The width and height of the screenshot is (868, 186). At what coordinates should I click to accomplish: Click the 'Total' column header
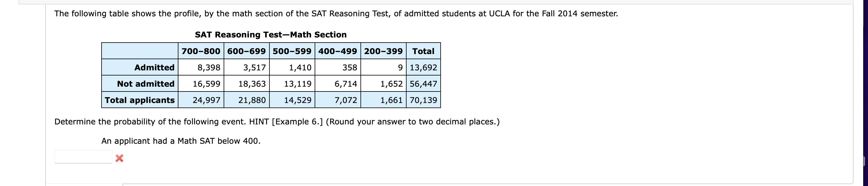coord(423,51)
